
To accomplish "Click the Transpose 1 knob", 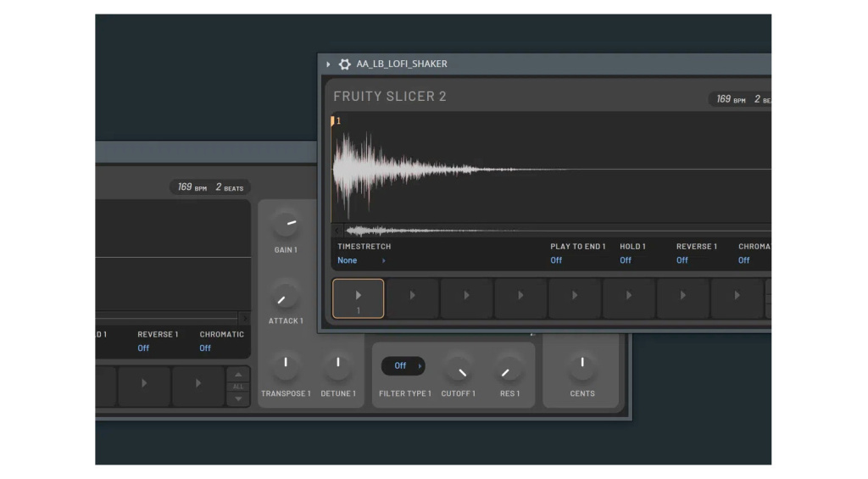I will click(x=286, y=366).
